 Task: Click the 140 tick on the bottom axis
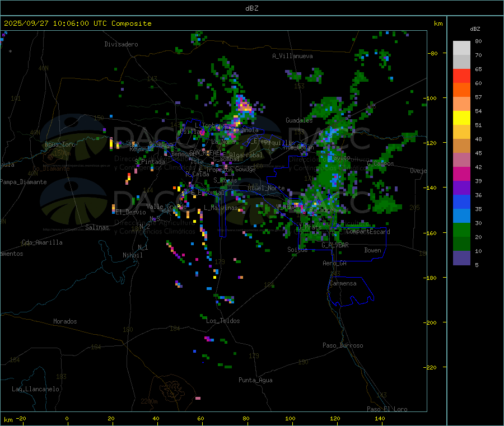380,418
